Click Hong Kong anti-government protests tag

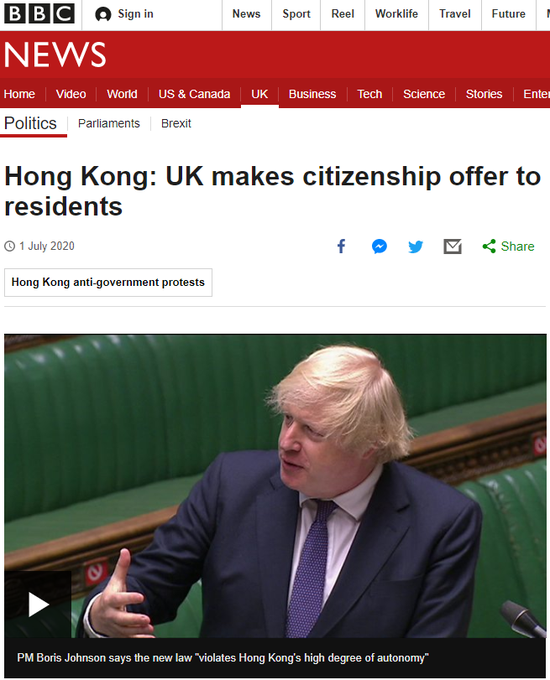coord(108,282)
